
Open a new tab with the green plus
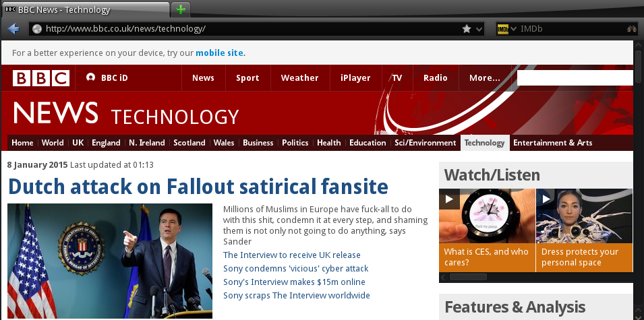[180, 9]
